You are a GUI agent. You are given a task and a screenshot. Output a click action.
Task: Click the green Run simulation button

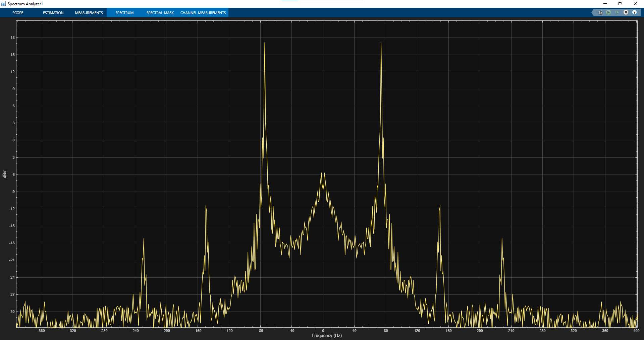(x=608, y=12)
